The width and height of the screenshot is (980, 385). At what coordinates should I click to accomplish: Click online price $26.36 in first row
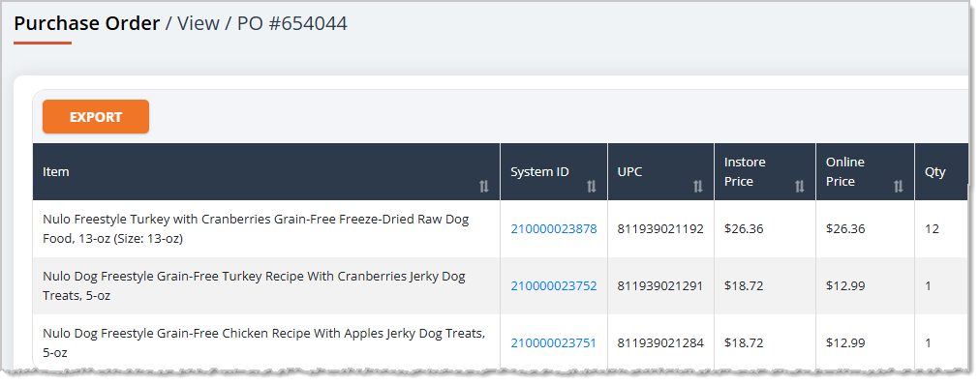[x=845, y=229]
